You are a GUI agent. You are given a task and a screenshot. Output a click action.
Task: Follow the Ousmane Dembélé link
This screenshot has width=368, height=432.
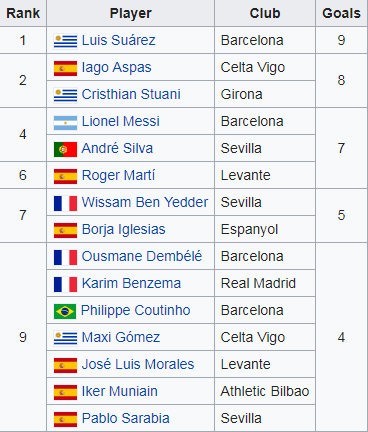(142, 256)
